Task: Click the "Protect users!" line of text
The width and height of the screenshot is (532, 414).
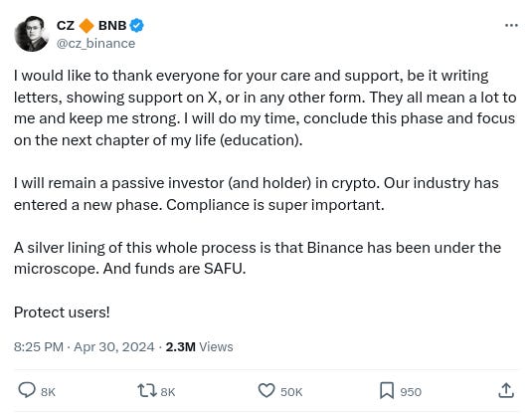Action: point(62,312)
